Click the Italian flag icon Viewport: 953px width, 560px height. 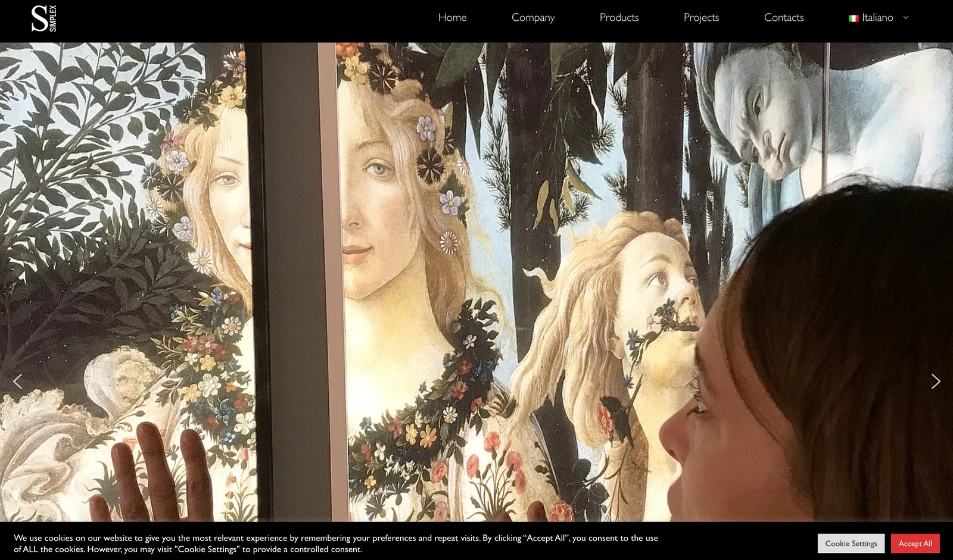coord(854,18)
